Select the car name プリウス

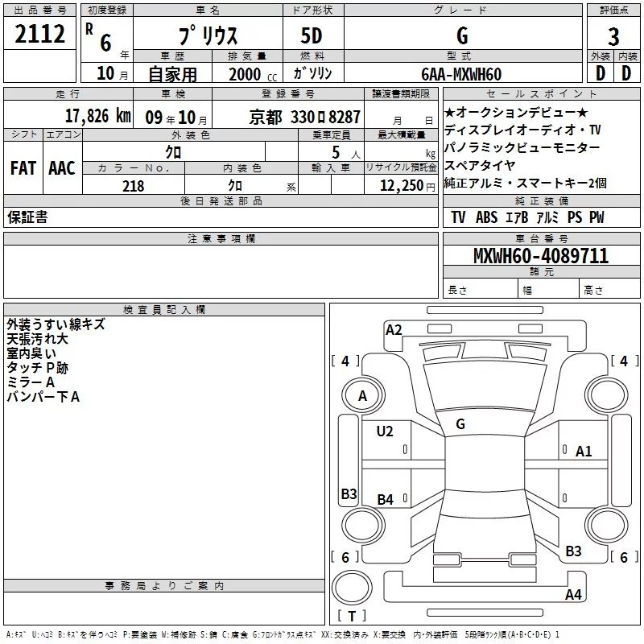(x=208, y=35)
